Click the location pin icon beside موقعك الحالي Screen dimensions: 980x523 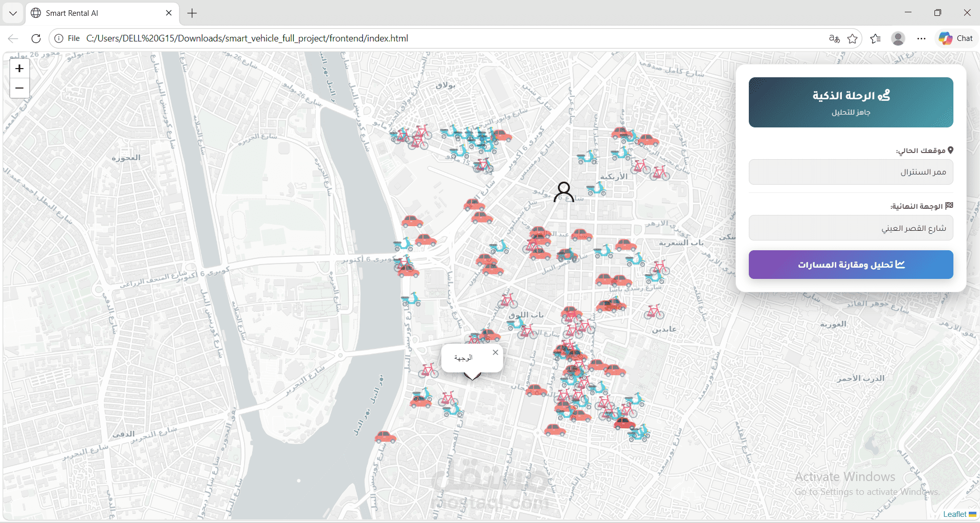(x=950, y=150)
